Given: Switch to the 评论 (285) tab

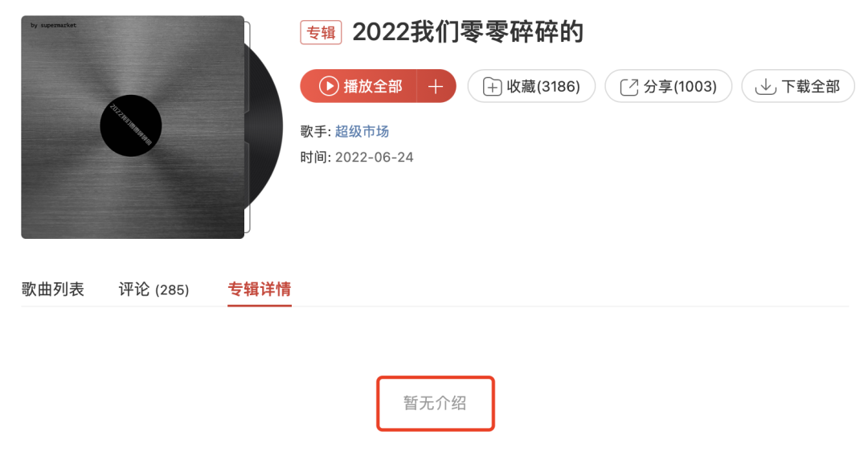Looking at the screenshot, I should click(x=154, y=290).
